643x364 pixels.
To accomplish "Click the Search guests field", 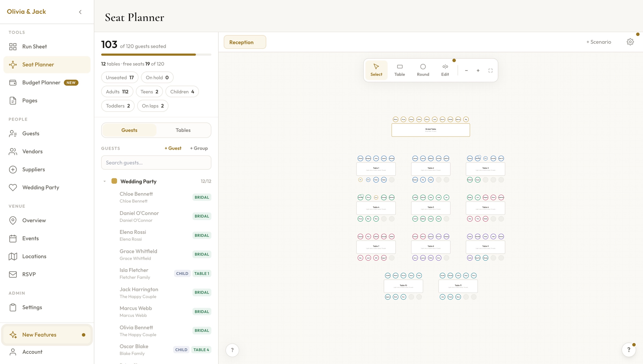I will [x=156, y=162].
